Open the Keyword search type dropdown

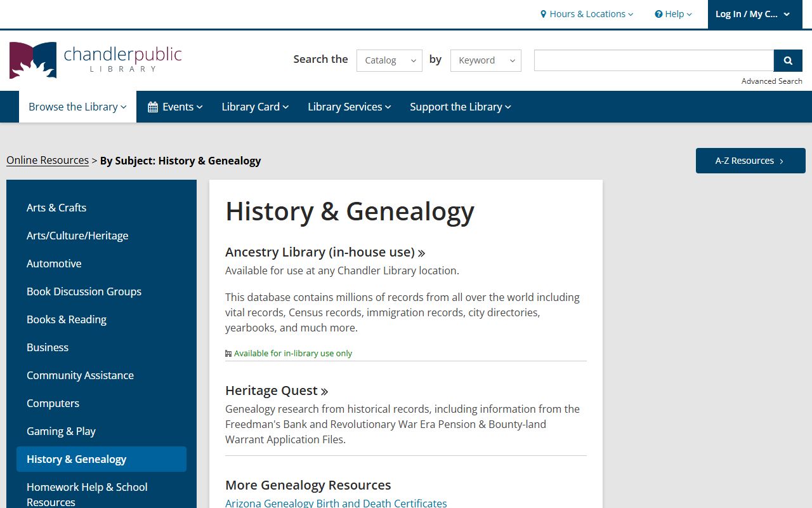click(486, 60)
